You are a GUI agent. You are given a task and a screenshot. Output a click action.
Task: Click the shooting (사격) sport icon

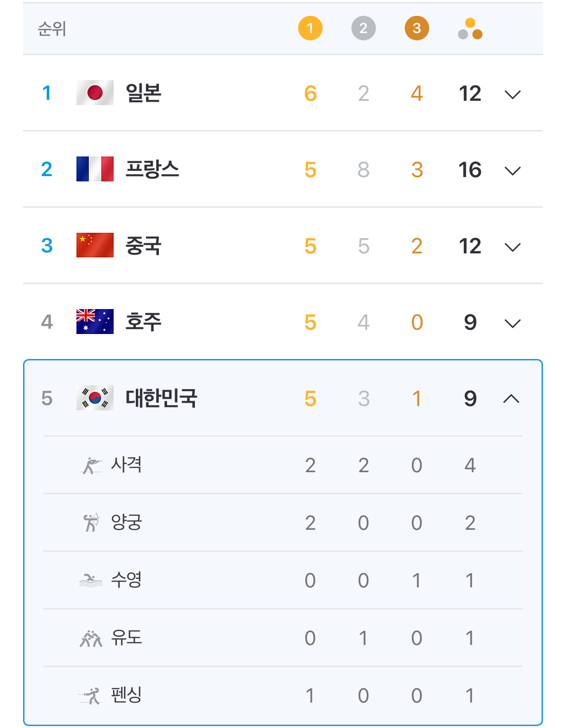[91, 465]
